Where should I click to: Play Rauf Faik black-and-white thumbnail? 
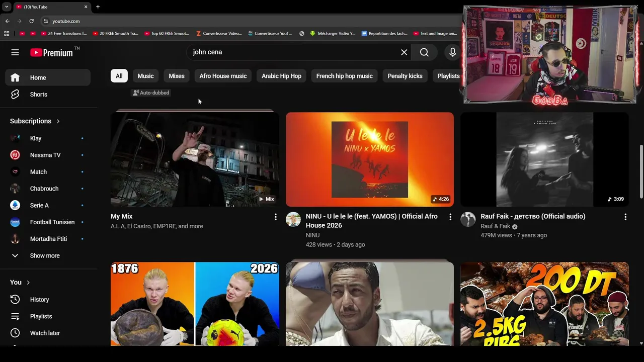point(545,159)
